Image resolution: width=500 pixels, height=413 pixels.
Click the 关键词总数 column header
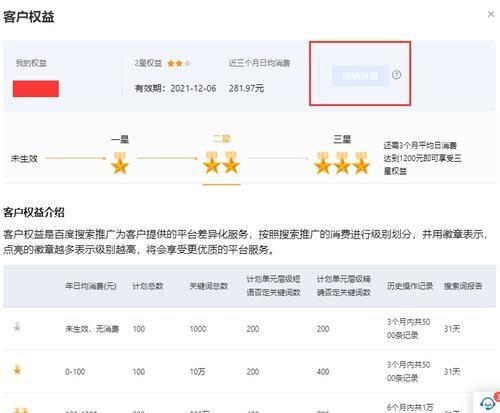coord(209,286)
